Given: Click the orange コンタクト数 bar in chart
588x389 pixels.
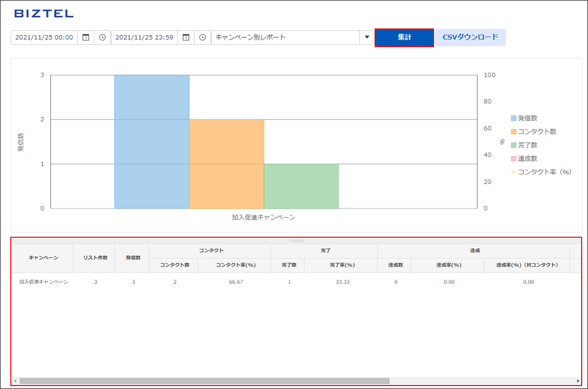Looking at the screenshot, I should coord(227,164).
